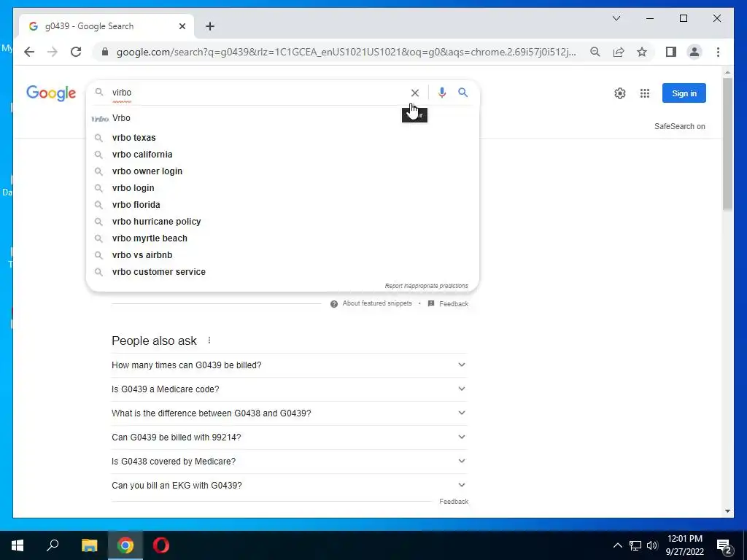Choose suggestion vrbo customer service
This screenshot has height=560, width=747.
coord(282,272)
